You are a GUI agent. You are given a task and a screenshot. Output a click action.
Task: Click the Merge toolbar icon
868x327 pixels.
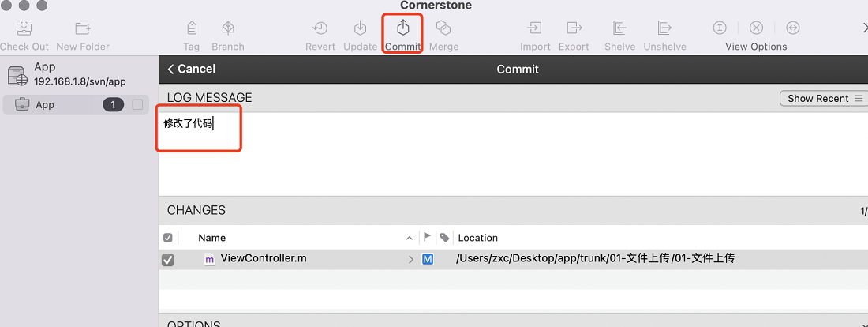point(443,28)
